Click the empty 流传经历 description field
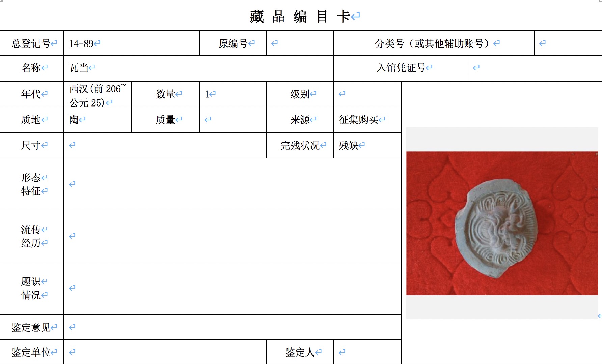This screenshot has width=602, height=364. coord(232,236)
